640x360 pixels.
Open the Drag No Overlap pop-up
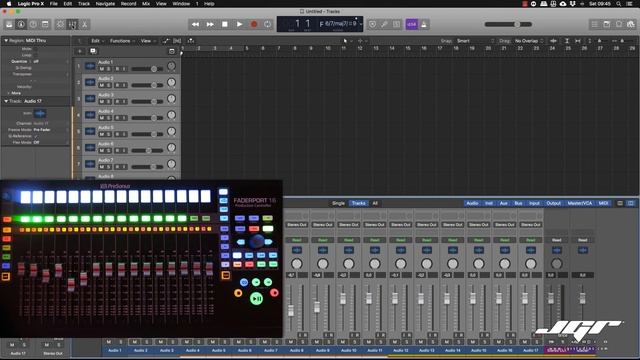[x=529, y=41]
